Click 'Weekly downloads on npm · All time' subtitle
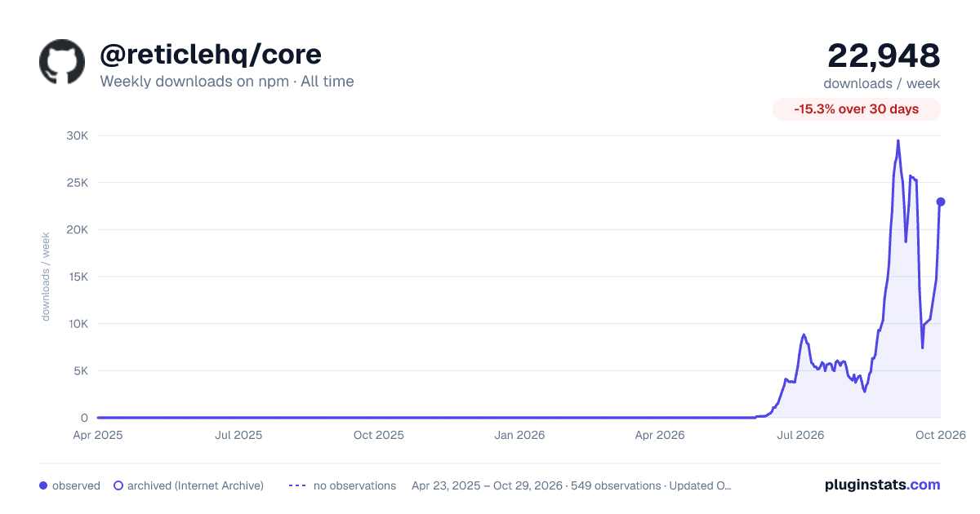This screenshot has width=980, height=514. pyautogui.click(x=227, y=81)
